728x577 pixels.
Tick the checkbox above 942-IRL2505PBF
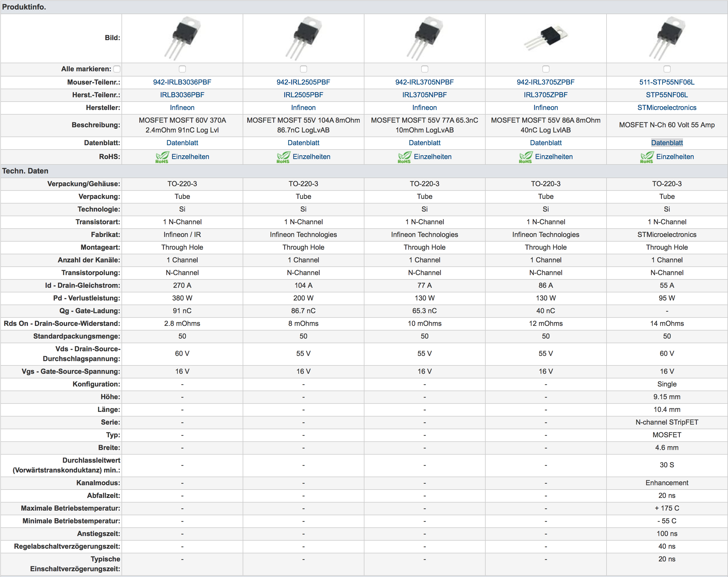(304, 69)
